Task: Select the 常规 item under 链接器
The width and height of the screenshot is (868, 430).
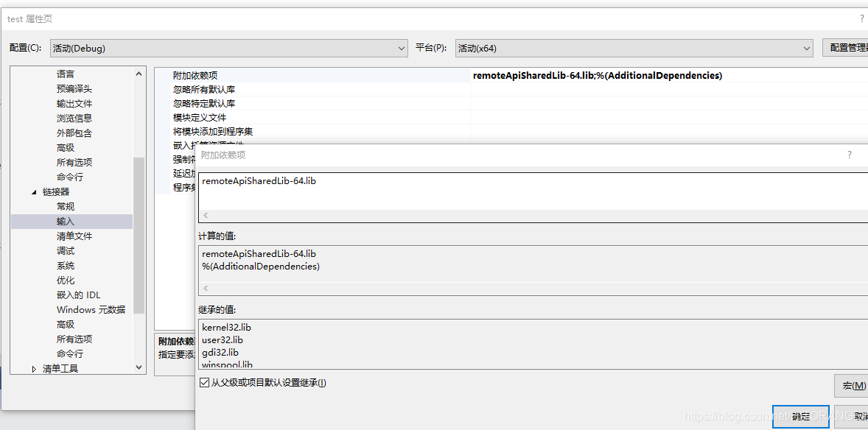Action: click(65, 205)
